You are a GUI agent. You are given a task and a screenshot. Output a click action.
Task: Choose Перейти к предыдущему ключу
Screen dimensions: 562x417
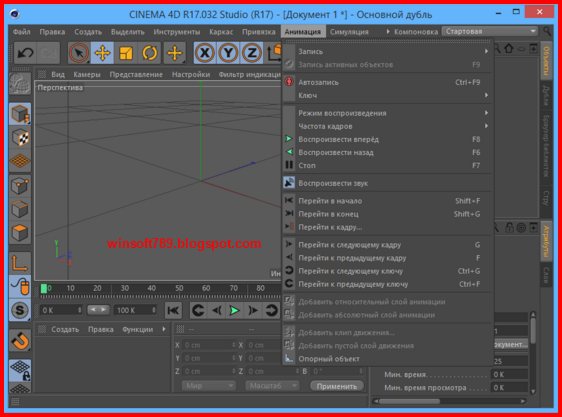[388, 284]
